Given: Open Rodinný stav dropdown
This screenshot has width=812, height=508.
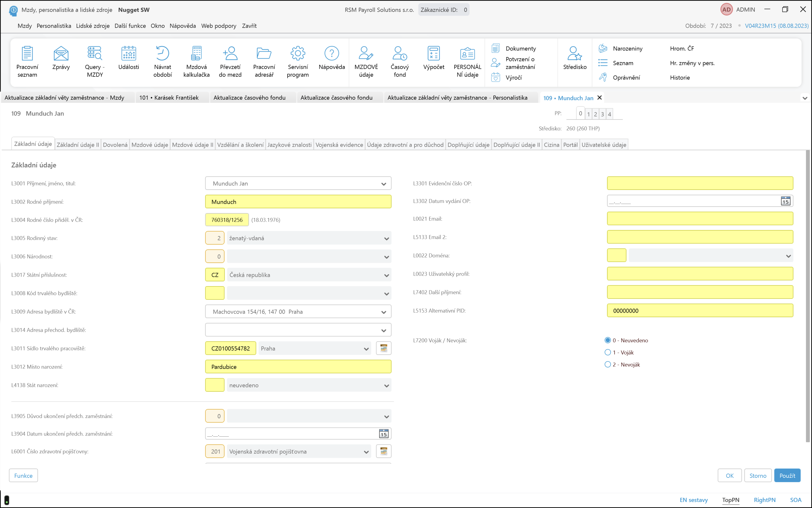Looking at the screenshot, I should coord(386,238).
